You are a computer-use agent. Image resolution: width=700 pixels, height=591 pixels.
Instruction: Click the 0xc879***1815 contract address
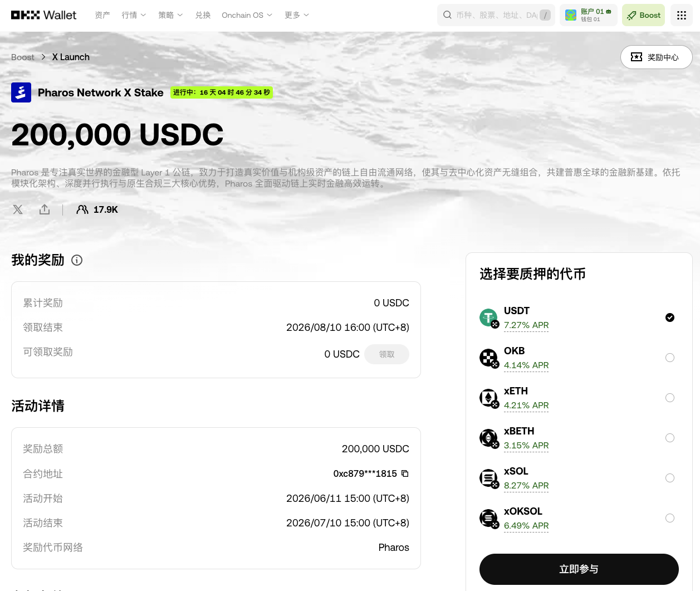click(x=365, y=473)
